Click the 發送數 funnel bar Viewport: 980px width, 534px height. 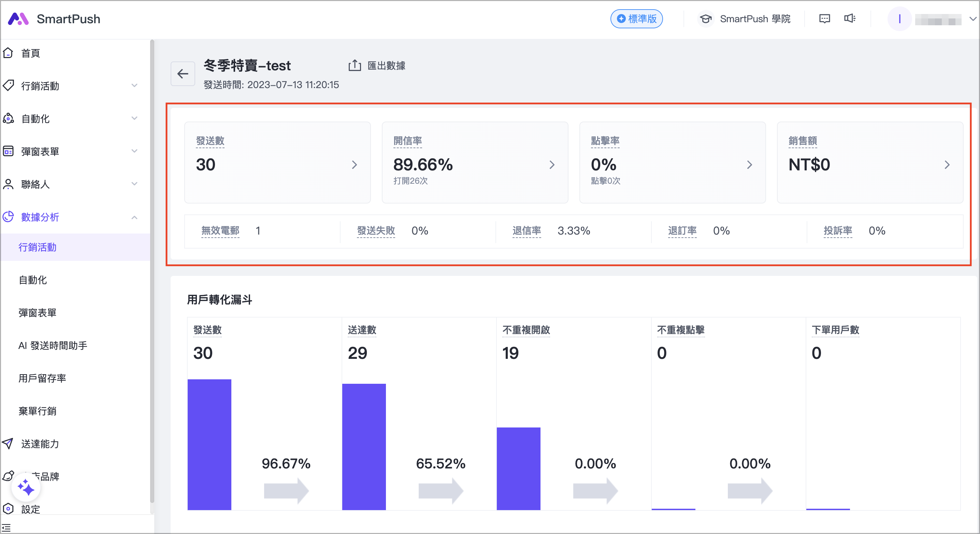pyautogui.click(x=209, y=445)
